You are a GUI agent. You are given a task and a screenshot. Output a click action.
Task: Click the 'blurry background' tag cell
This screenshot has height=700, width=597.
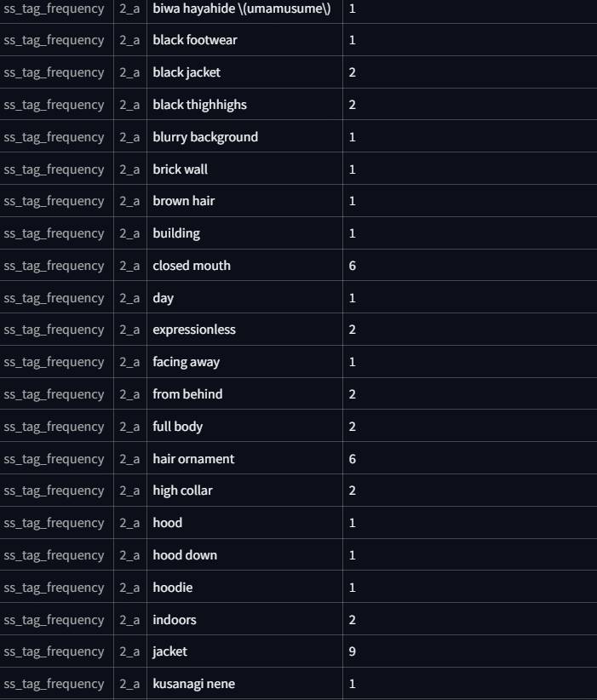tap(205, 137)
